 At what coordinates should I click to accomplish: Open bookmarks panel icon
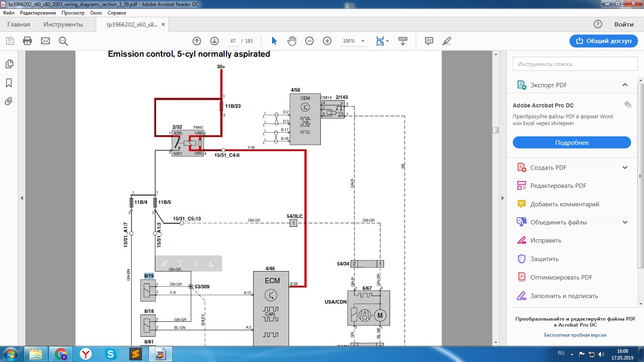(9, 83)
